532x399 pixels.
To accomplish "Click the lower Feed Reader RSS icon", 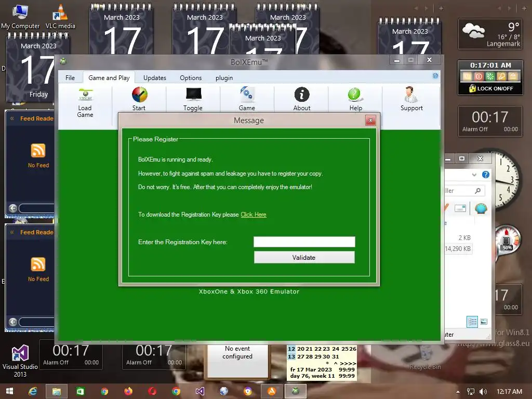I will tap(38, 264).
